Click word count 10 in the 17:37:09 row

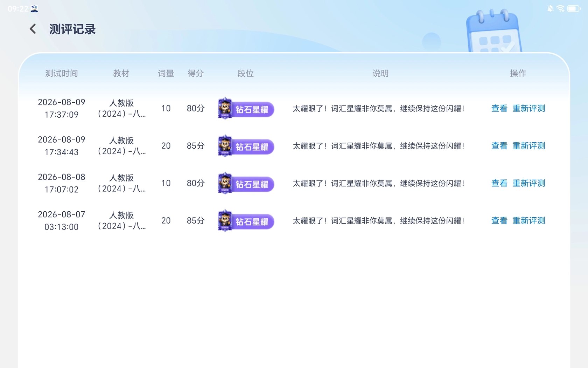tap(166, 108)
